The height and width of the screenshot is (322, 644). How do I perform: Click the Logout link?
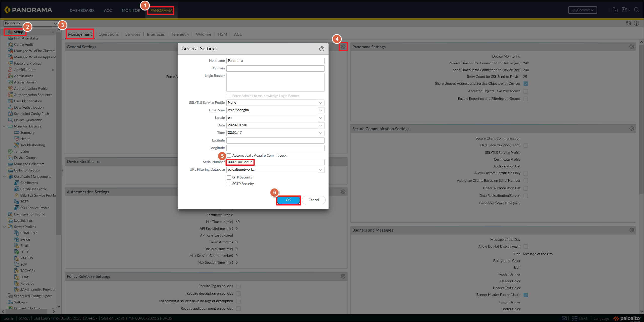pyautogui.click(x=24, y=318)
